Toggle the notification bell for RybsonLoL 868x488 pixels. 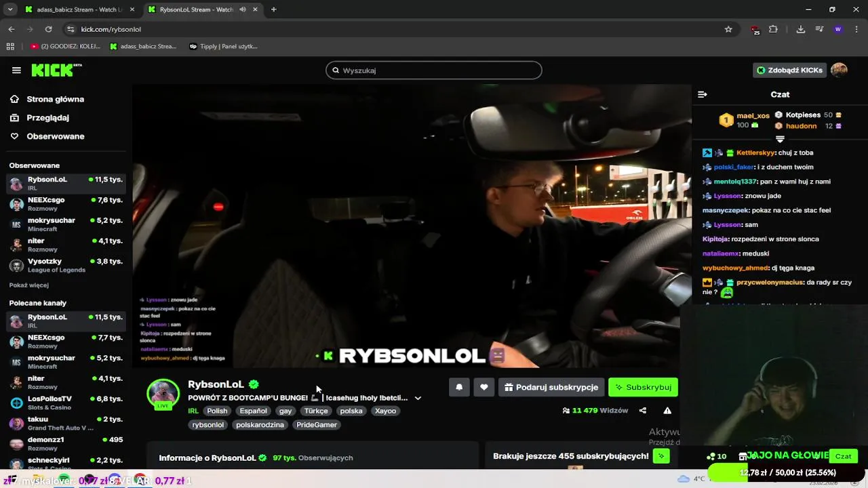[459, 387]
